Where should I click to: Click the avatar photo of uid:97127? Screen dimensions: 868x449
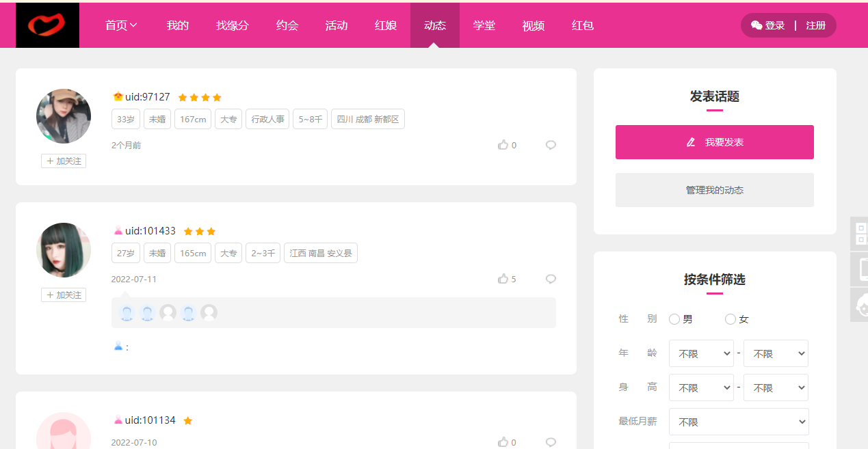click(x=64, y=116)
